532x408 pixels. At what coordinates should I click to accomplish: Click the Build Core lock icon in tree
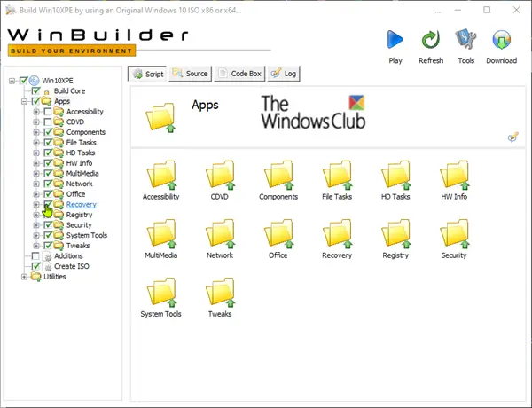pos(47,91)
